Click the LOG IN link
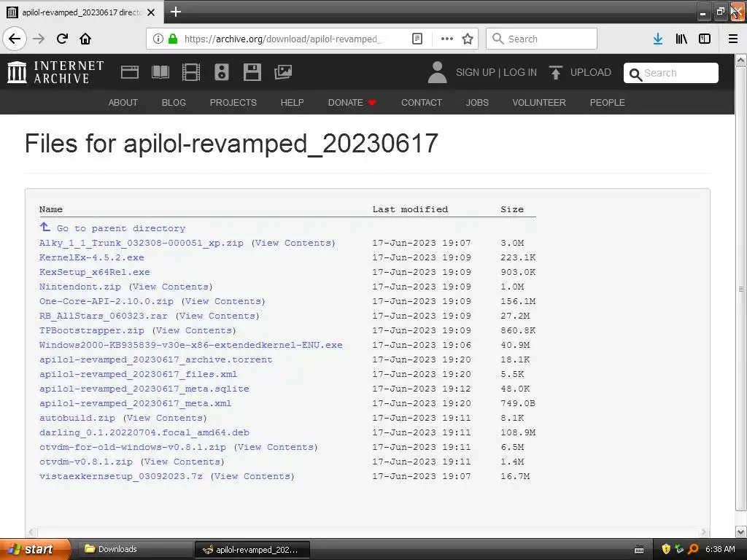This screenshot has width=747, height=560. click(520, 72)
